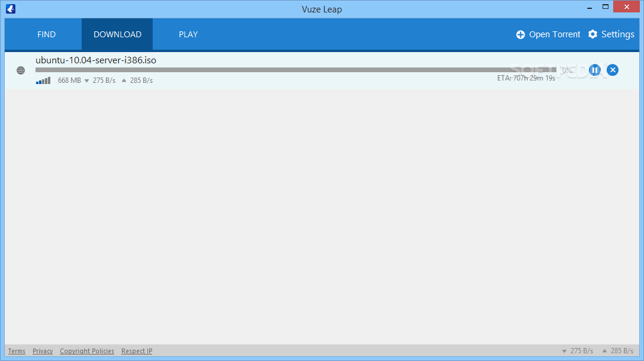
Task: Open the Terms link
Action: 17,351
